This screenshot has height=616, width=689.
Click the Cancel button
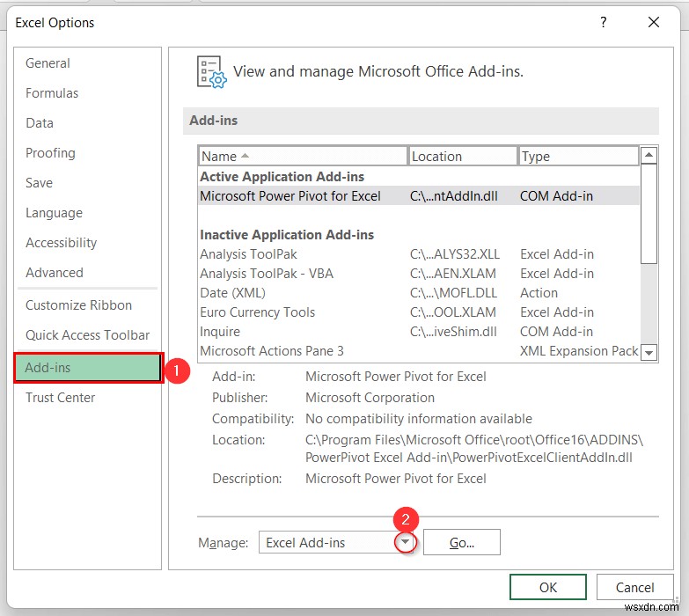[634, 587]
